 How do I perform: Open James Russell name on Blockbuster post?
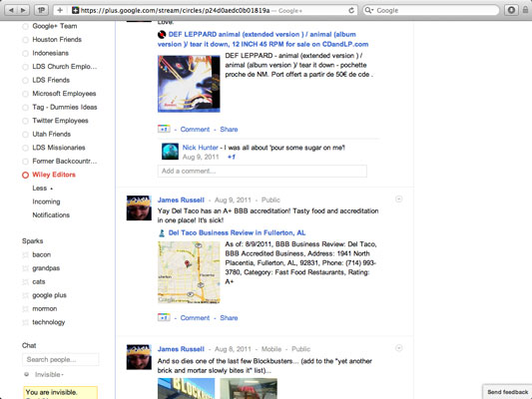pyautogui.click(x=181, y=349)
